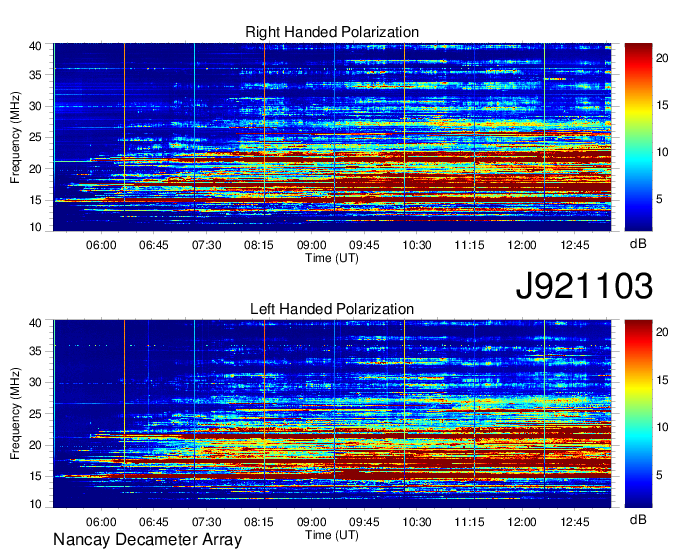Click the 10 MHz tick on lower plot
The height and width of the screenshot is (552, 680).
[35, 504]
